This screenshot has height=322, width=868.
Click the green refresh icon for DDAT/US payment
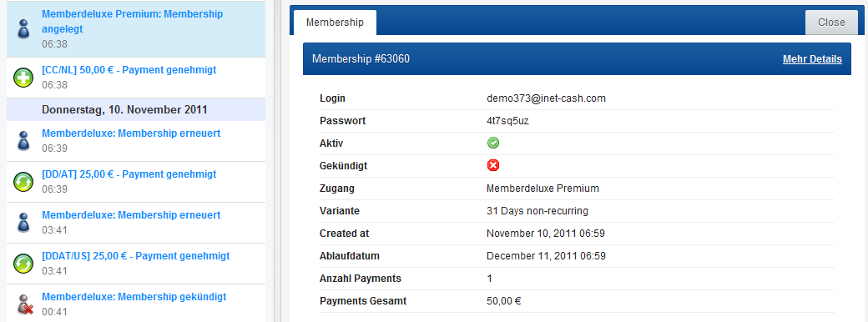[23, 264]
